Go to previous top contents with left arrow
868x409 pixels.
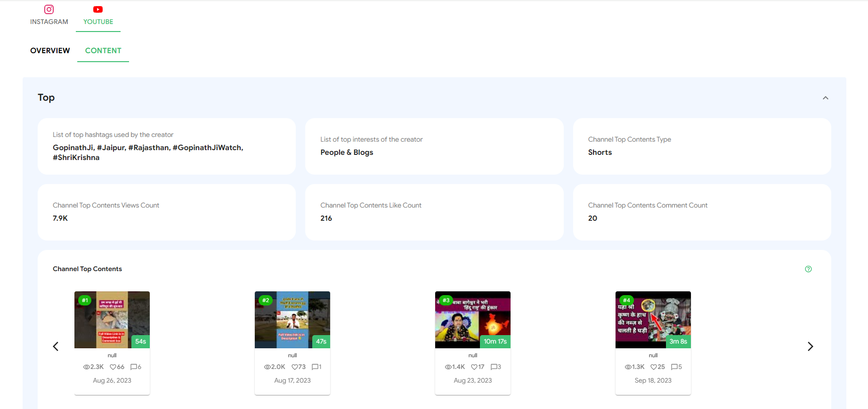[56, 346]
